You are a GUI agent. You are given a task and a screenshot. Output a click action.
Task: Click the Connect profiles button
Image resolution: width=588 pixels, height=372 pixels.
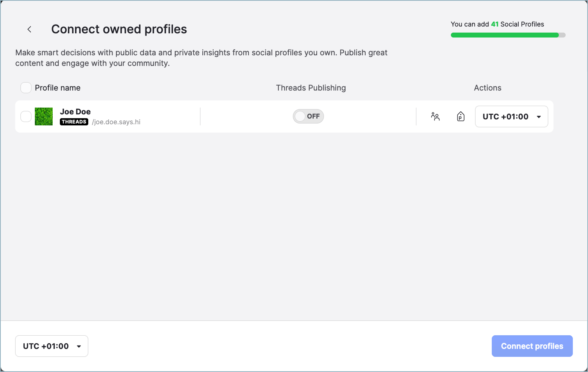[532, 346]
